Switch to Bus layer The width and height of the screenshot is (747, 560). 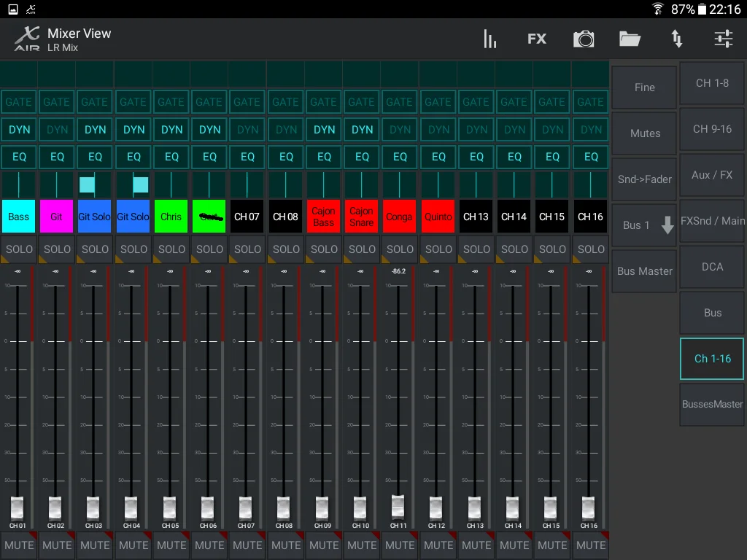pos(712,313)
